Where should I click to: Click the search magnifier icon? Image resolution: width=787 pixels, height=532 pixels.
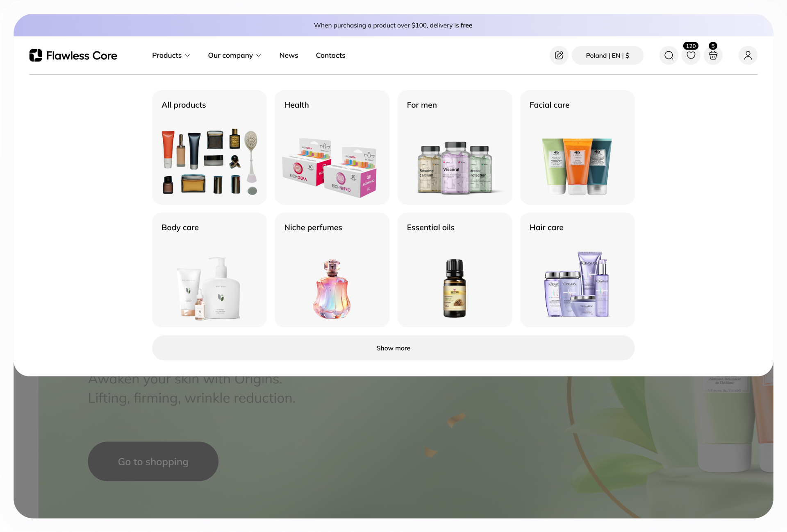[x=669, y=55]
